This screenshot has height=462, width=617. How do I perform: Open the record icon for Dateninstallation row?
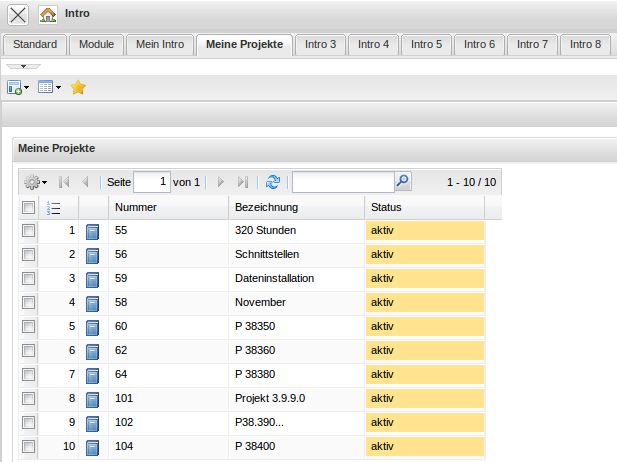coord(93,279)
